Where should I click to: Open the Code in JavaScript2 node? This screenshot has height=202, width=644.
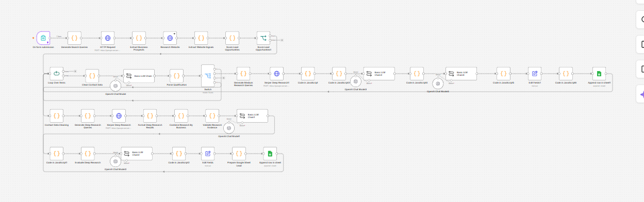[179, 154]
